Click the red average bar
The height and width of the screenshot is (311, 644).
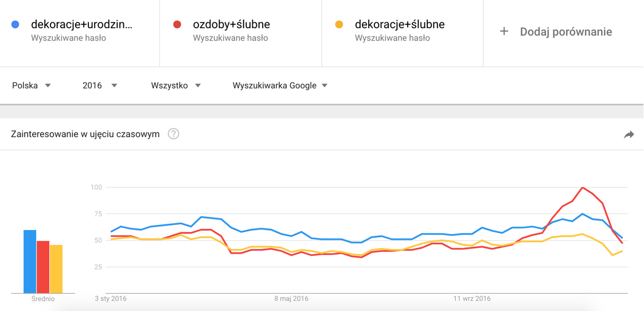[x=43, y=267]
